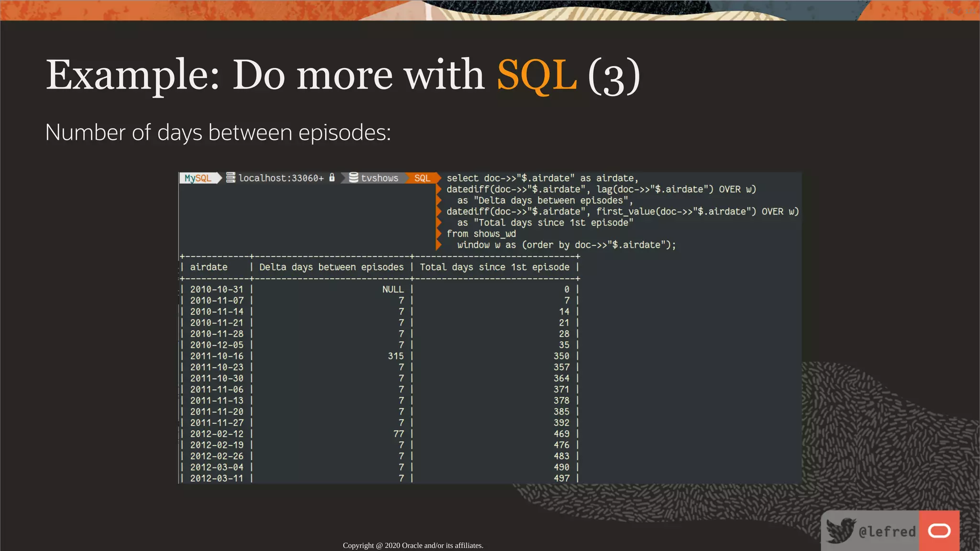Click the 315 delta value
Viewport: 980px width, 551px height.
(x=396, y=356)
